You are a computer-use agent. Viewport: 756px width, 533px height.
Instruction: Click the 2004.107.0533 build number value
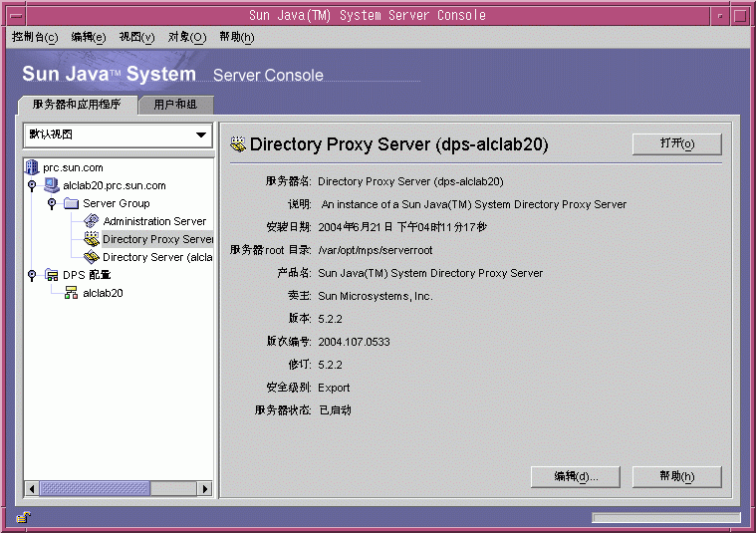354,342
